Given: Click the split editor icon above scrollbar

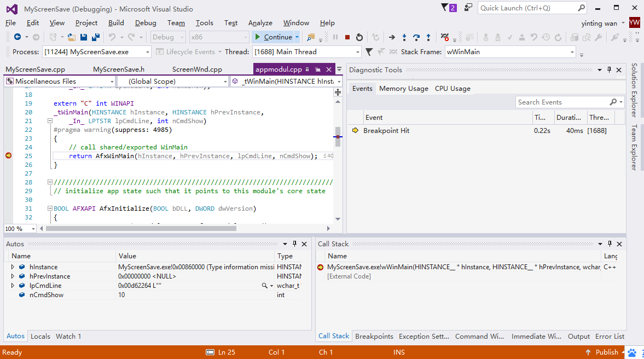Looking at the screenshot, I should tap(338, 92).
